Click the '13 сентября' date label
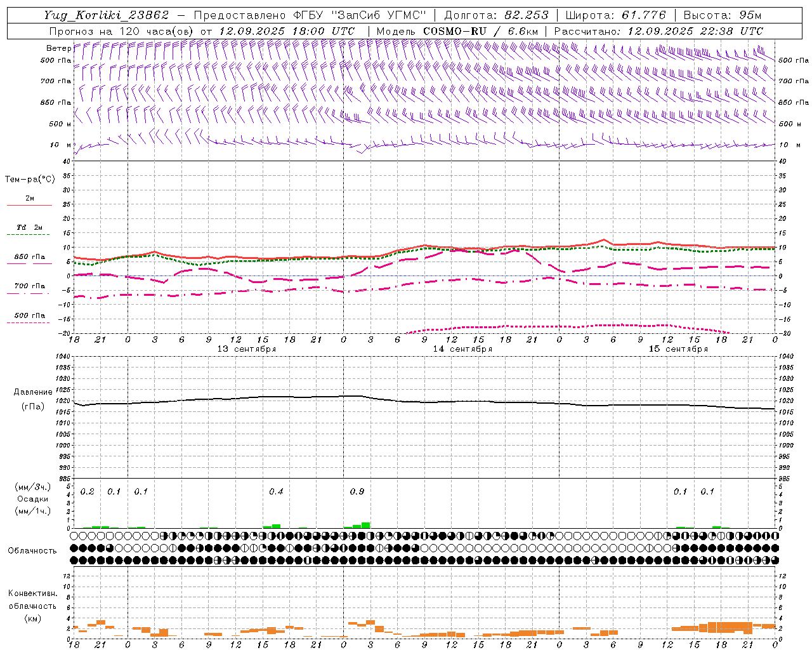This screenshot has width=812, height=650. pyautogui.click(x=247, y=349)
